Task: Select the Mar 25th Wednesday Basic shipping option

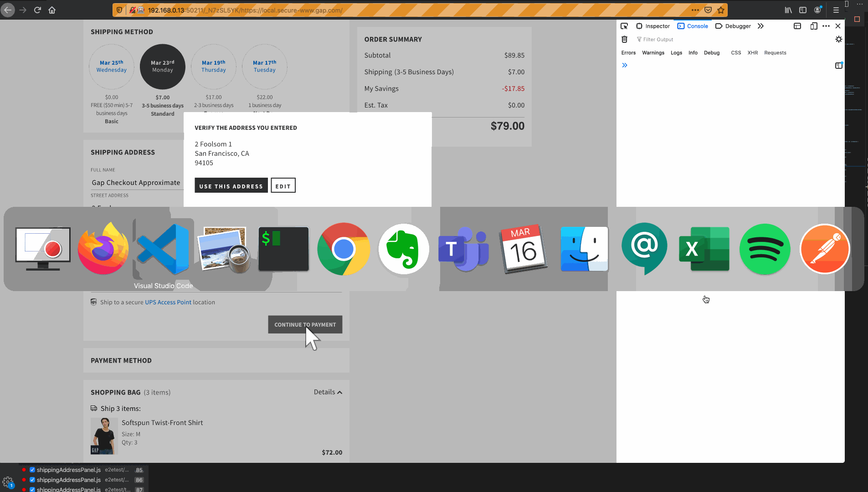Action: [x=112, y=67]
